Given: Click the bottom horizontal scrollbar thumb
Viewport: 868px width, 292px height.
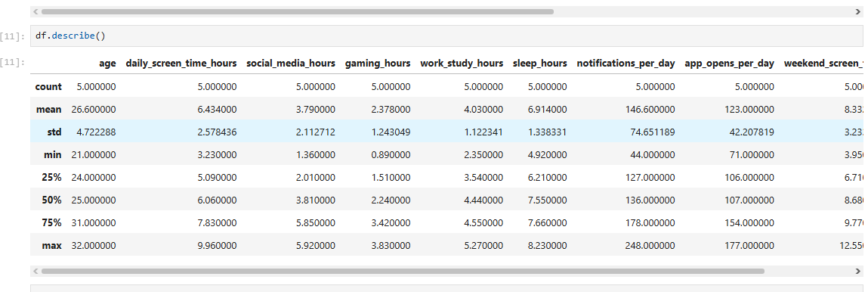Looking at the screenshot, I should pyautogui.click(x=403, y=272).
